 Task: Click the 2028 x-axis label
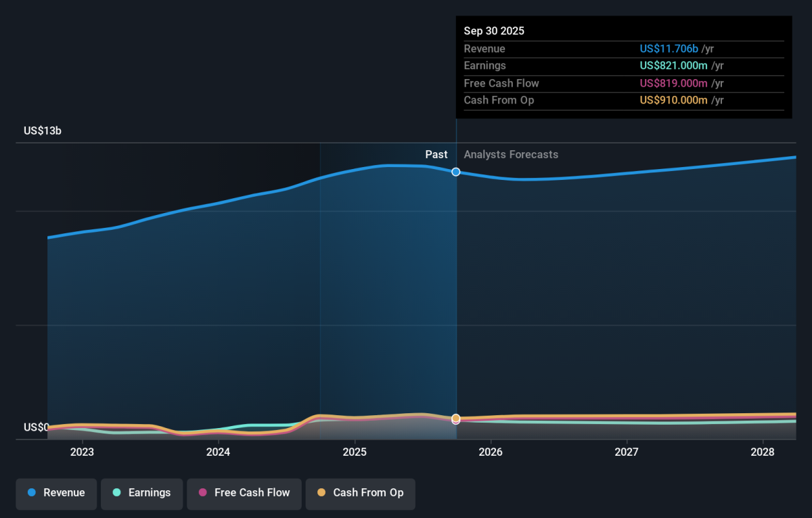coord(763,452)
